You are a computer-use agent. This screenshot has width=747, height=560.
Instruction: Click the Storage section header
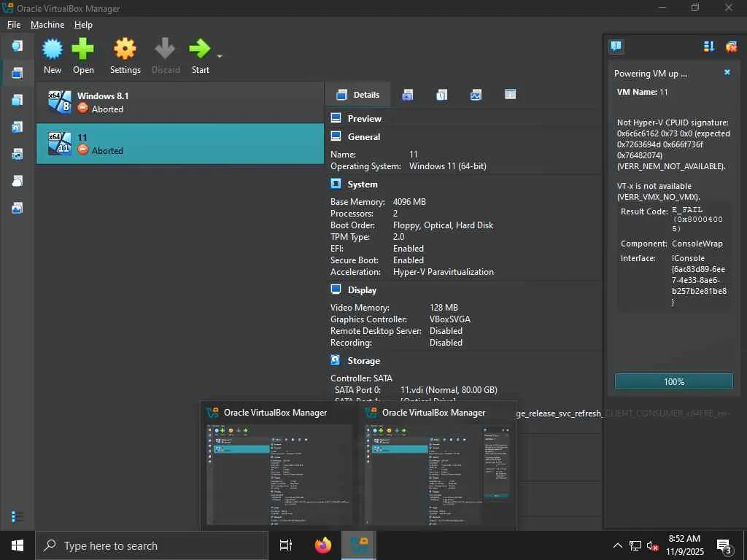(364, 361)
